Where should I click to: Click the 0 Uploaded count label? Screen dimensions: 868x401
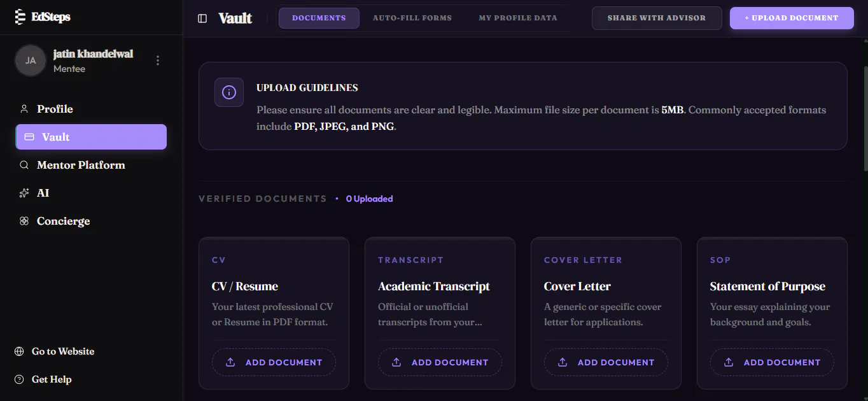(x=369, y=199)
